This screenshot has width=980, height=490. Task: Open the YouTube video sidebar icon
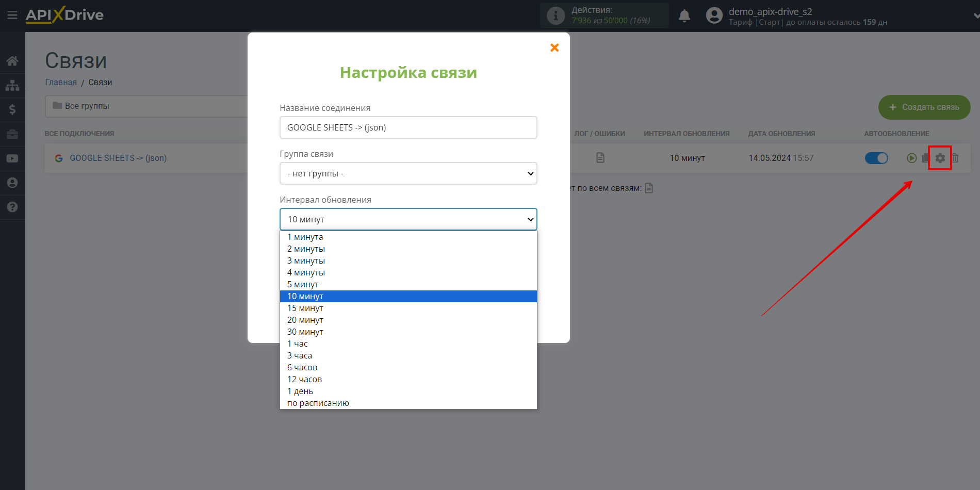[12, 158]
